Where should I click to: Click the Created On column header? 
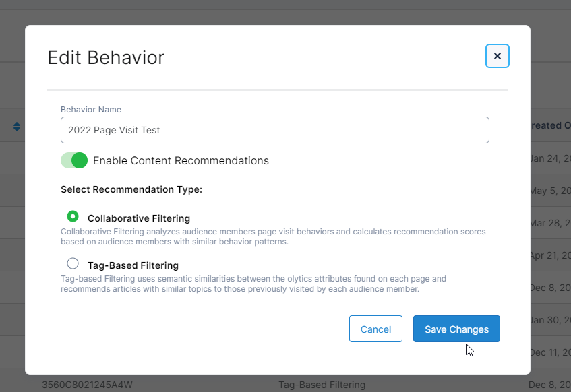(x=550, y=126)
